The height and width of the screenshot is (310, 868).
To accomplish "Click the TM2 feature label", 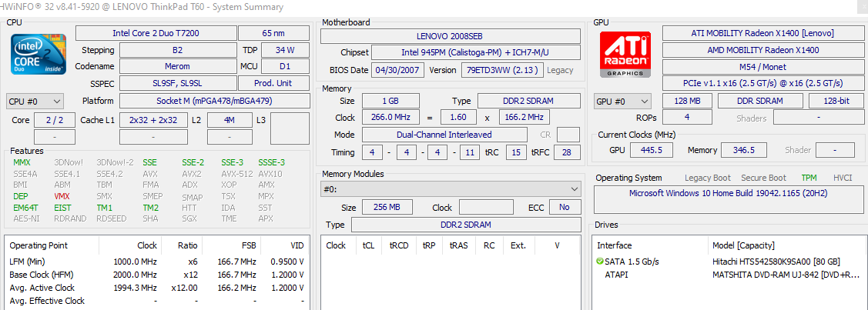I will (x=151, y=208).
